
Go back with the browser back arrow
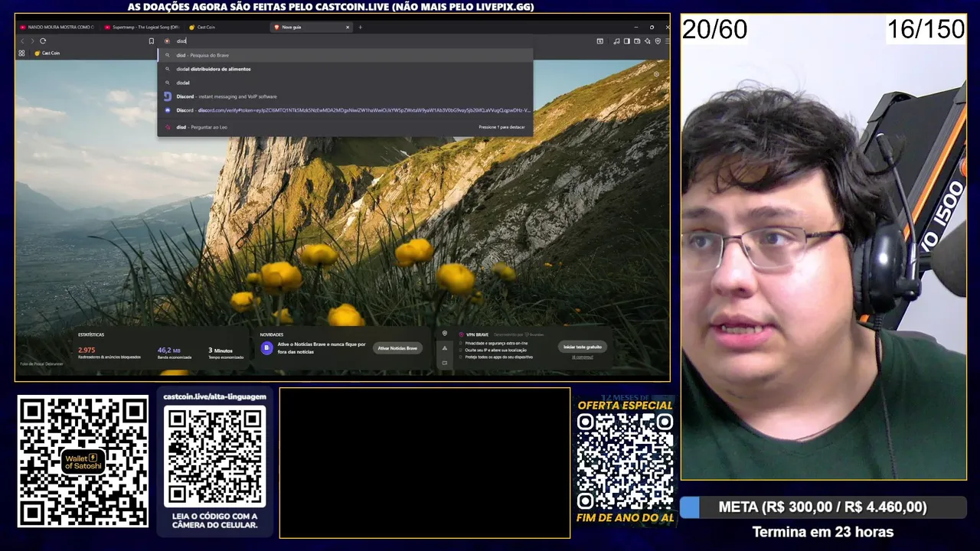22,41
